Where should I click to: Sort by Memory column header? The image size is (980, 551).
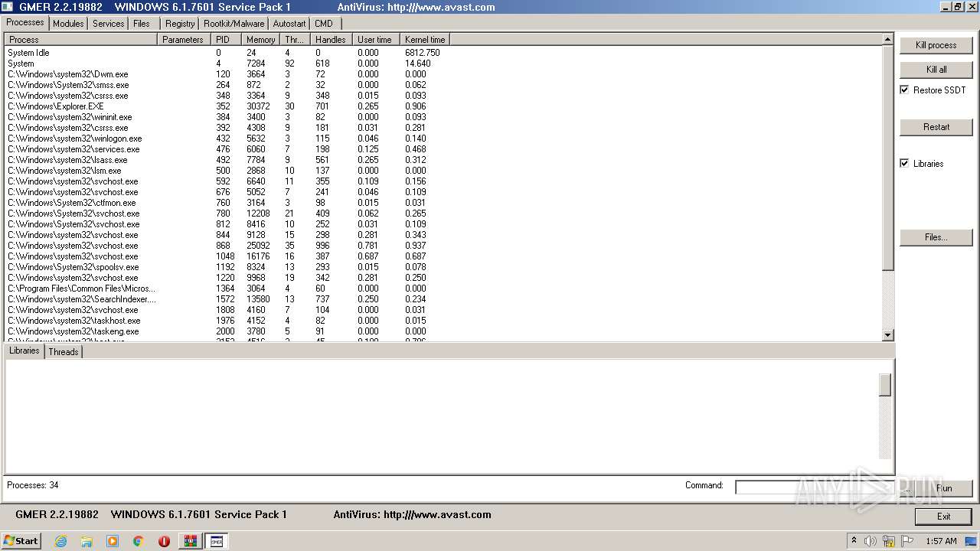261,40
